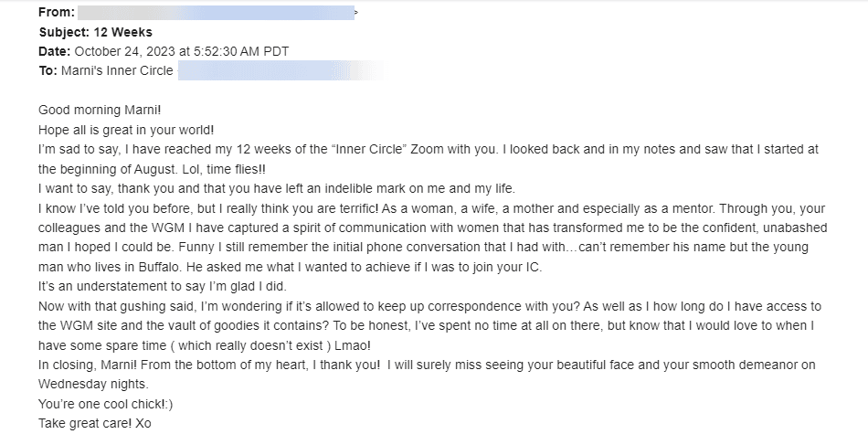Viewport: 868px width, 434px height.
Task: Click the 'To:' header label
Action: click(x=48, y=71)
